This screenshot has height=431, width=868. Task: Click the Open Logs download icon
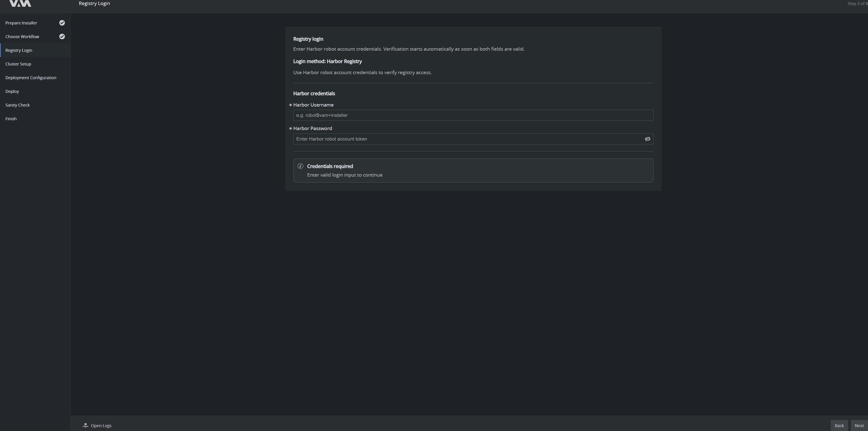pyautogui.click(x=86, y=425)
